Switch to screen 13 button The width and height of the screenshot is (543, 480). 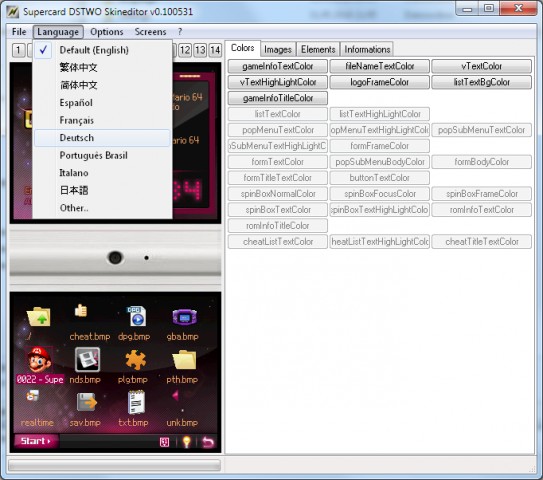click(200, 50)
